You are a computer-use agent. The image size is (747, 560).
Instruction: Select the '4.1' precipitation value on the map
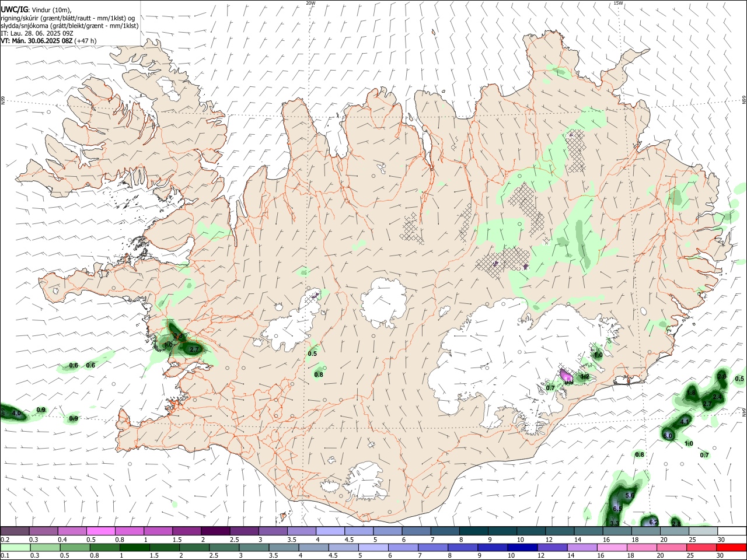click(685, 421)
